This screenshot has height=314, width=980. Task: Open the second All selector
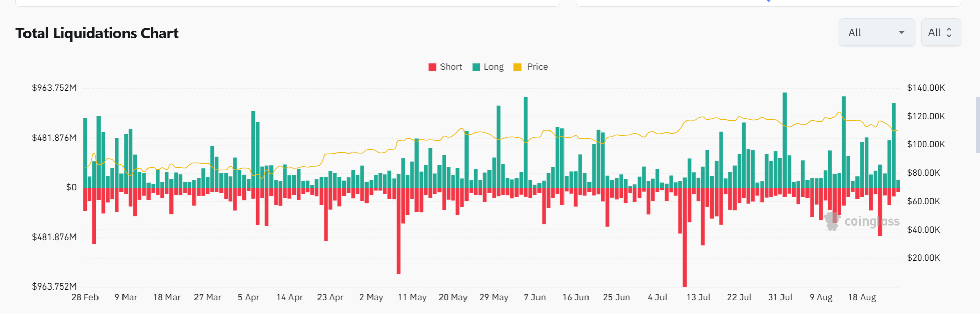click(940, 33)
